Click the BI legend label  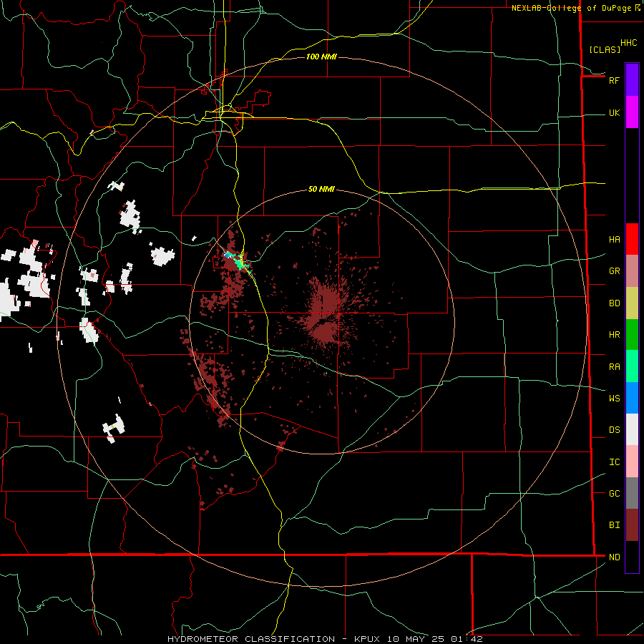click(614, 525)
